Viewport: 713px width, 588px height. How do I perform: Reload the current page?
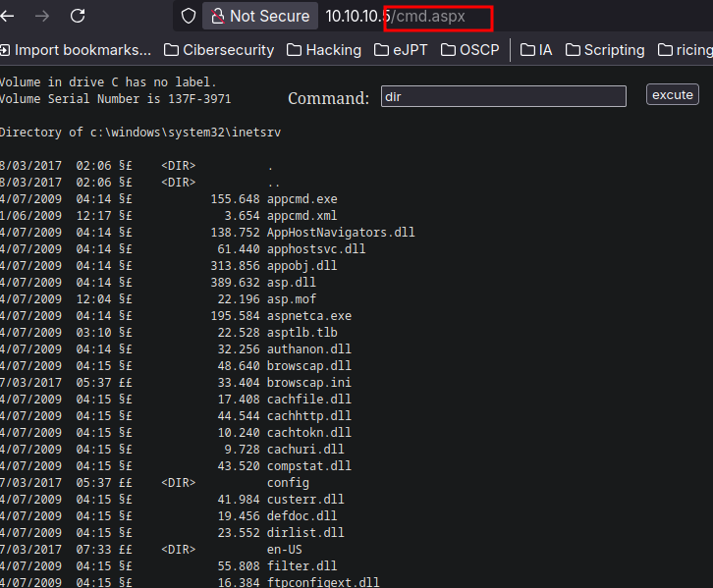(78, 17)
